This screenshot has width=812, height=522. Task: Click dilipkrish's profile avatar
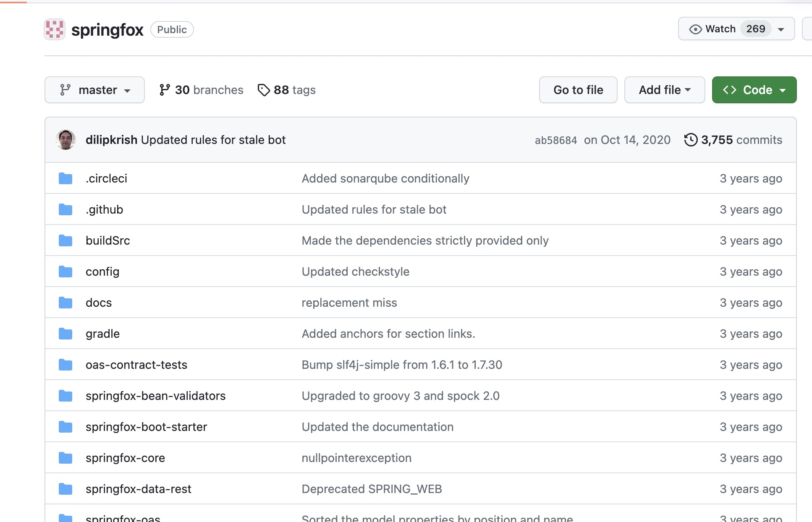click(x=65, y=140)
